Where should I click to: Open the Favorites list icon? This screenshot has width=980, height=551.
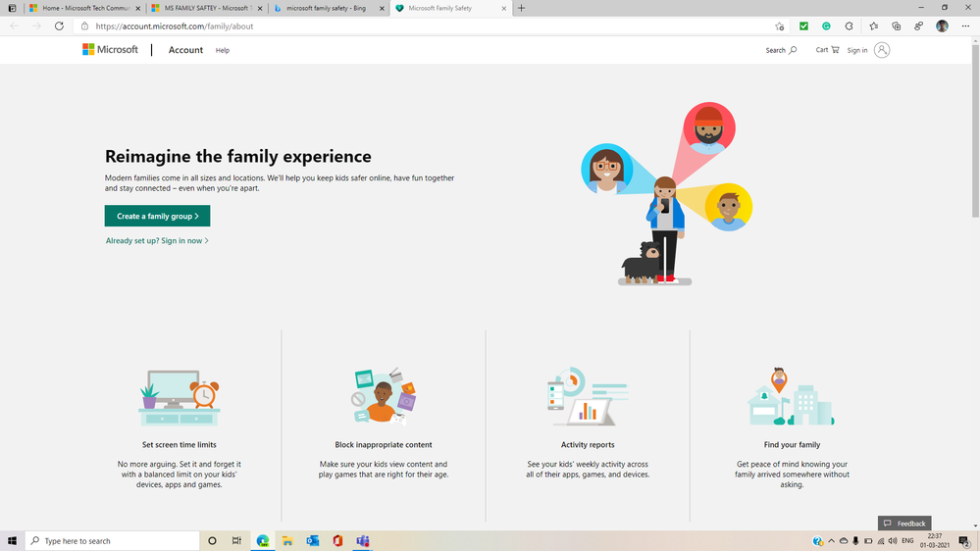[873, 26]
